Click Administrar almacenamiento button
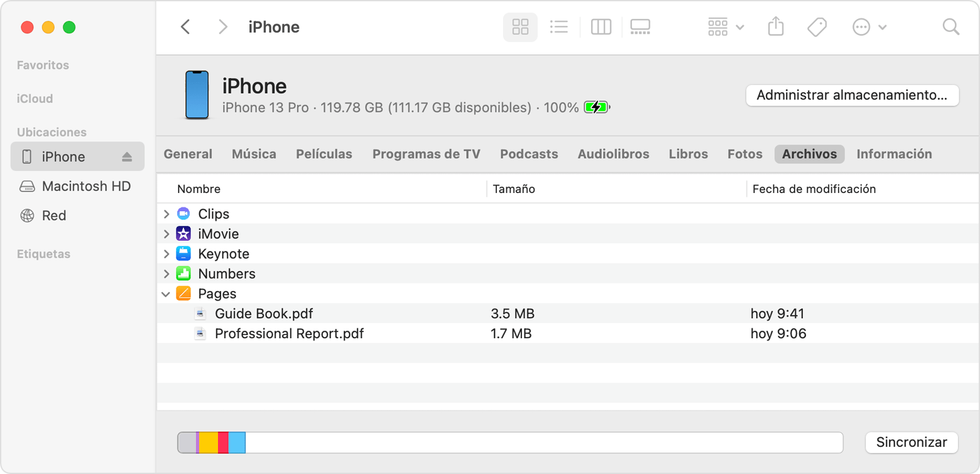980x474 pixels. [852, 96]
